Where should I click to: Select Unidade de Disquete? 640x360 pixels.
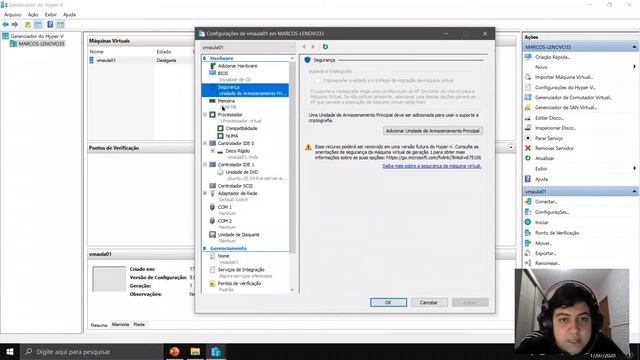click(x=238, y=235)
